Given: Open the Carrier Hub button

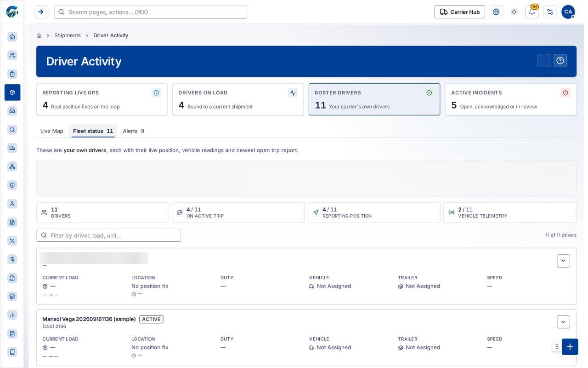Looking at the screenshot, I should pos(460,12).
